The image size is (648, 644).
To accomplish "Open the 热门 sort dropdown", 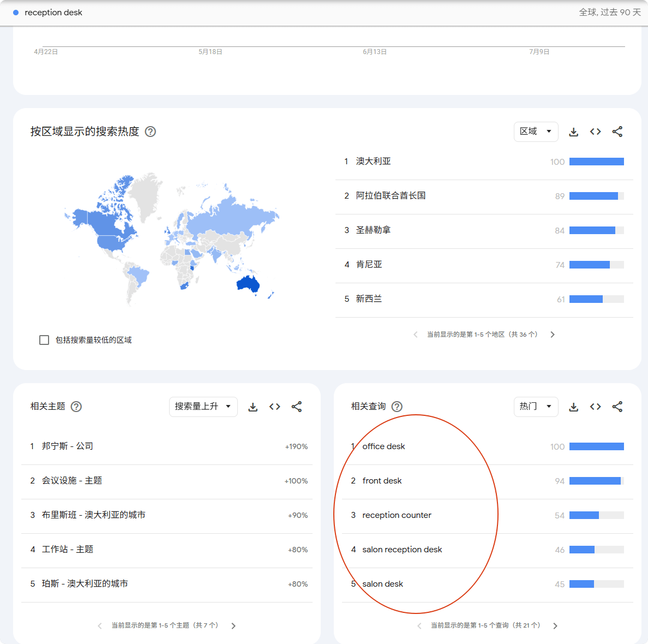I will click(536, 407).
